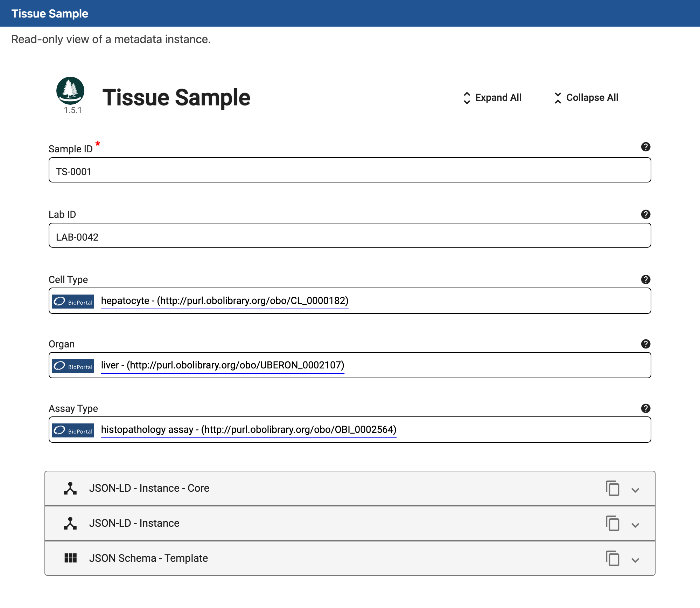
Task: Open help for Assay Type field
Action: tap(646, 408)
